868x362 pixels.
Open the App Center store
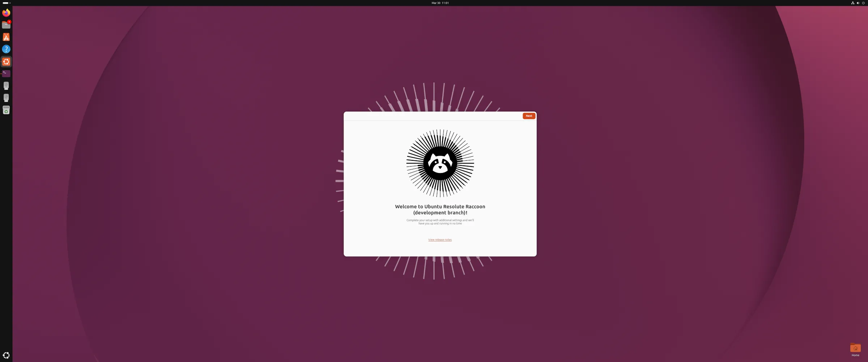coord(6,37)
